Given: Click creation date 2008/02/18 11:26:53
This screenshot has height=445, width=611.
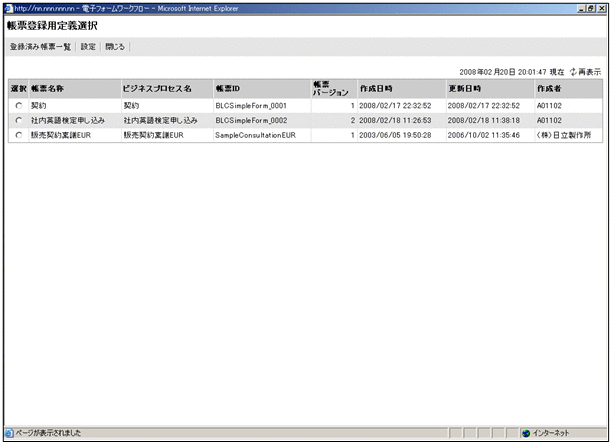Looking at the screenshot, I should click(x=395, y=120).
